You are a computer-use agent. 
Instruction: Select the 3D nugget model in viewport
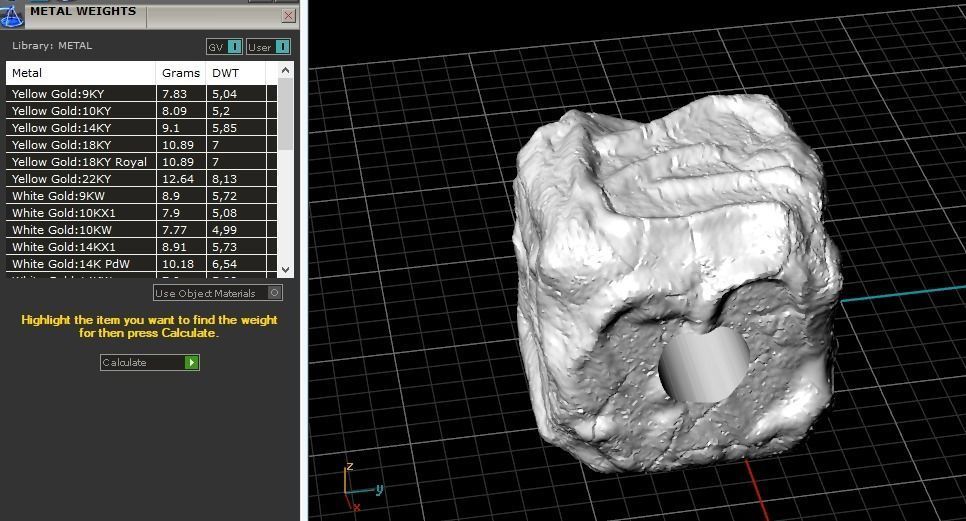coord(678,283)
